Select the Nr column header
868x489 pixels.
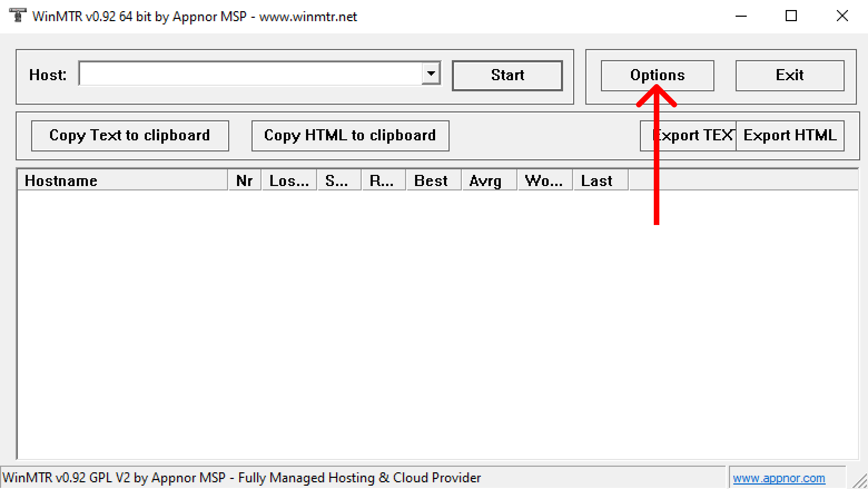[245, 180]
